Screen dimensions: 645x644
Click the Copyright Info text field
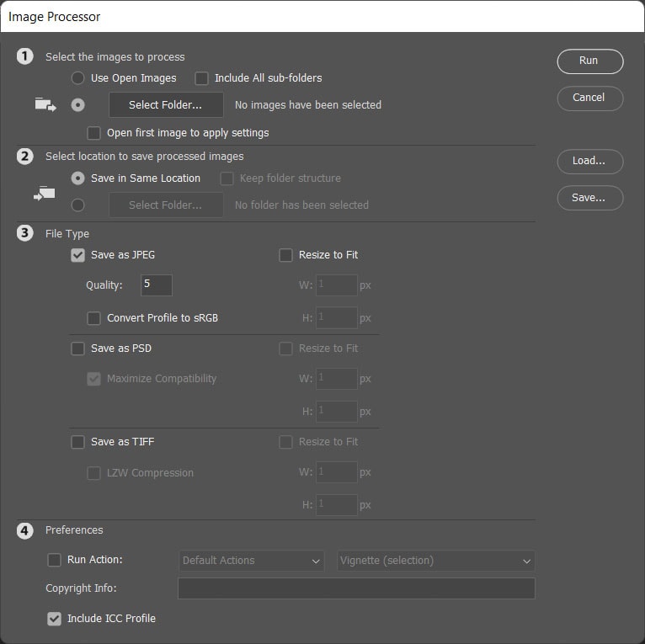point(356,588)
